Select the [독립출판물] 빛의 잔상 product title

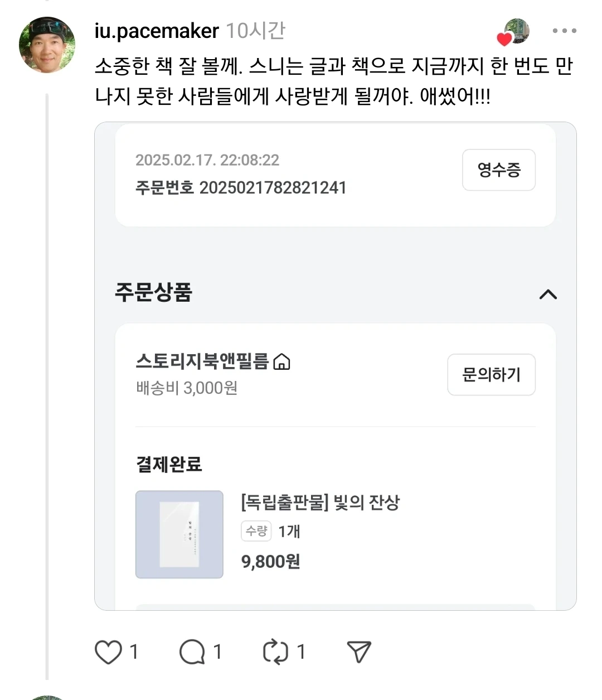point(321,503)
